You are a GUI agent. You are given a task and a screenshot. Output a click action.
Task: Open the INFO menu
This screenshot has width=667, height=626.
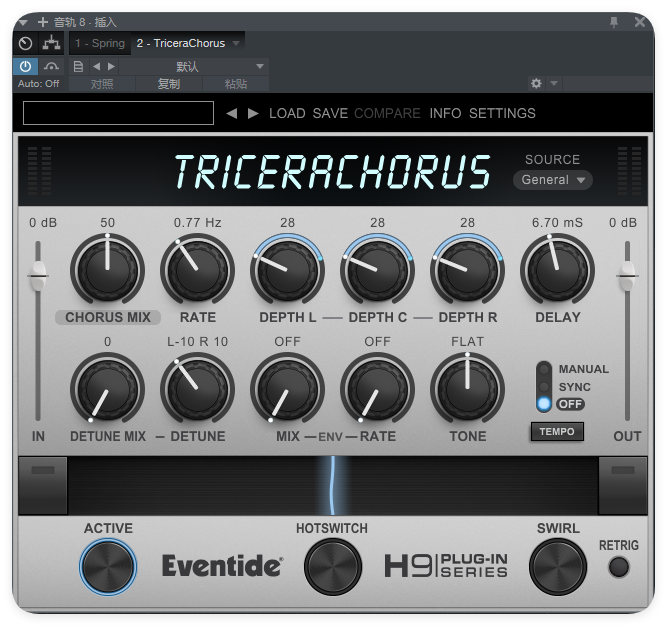point(445,114)
